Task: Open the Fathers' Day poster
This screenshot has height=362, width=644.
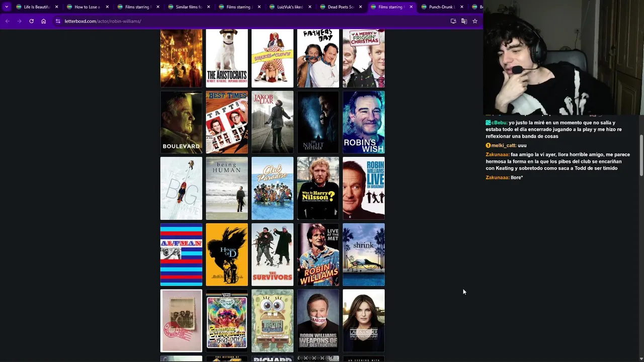Action: (318, 58)
